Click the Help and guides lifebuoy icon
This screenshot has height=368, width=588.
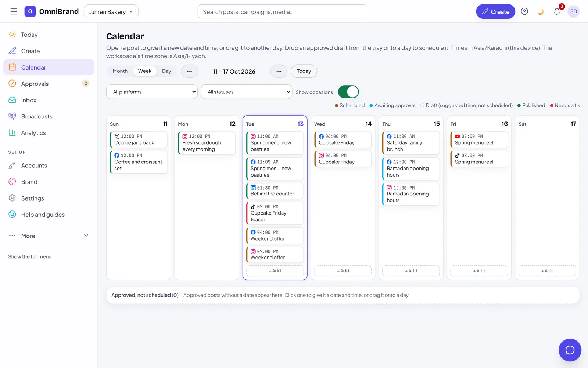[12, 215]
